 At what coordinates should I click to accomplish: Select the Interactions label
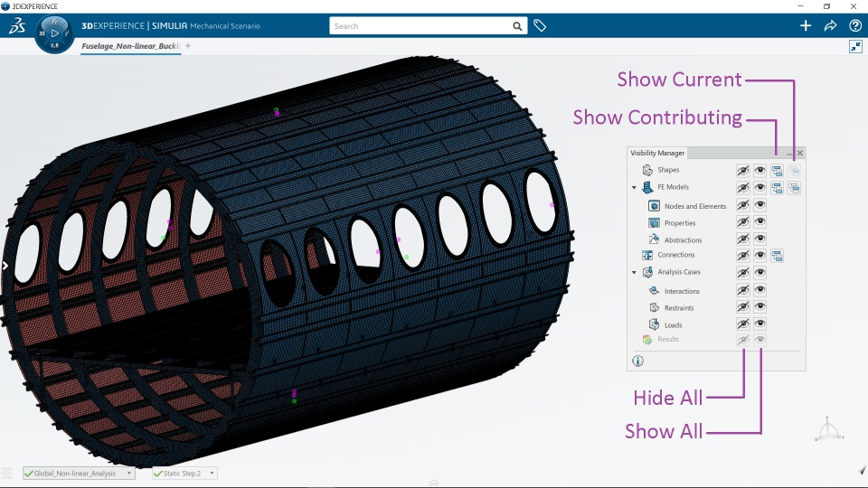(x=682, y=291)
